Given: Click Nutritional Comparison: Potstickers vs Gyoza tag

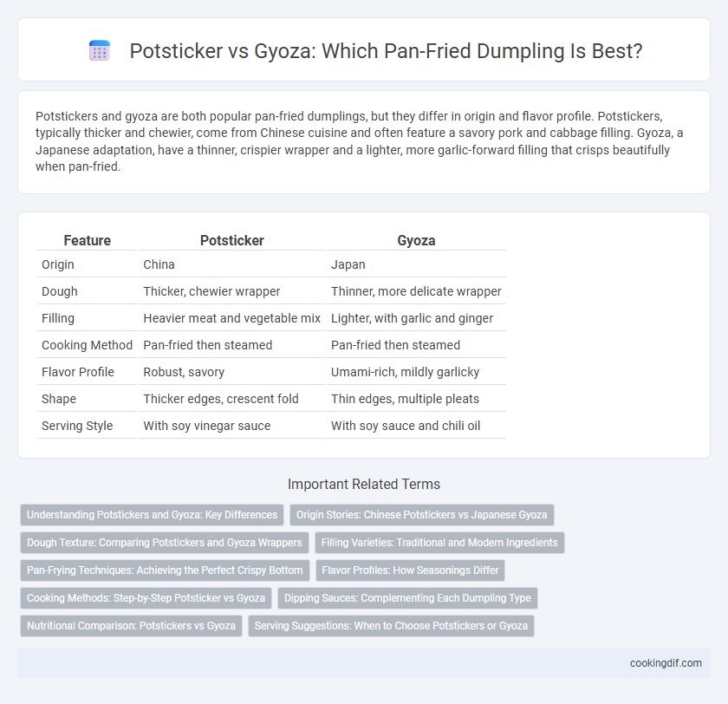Looking at the screenshot, I should click(x=131, y=626).
